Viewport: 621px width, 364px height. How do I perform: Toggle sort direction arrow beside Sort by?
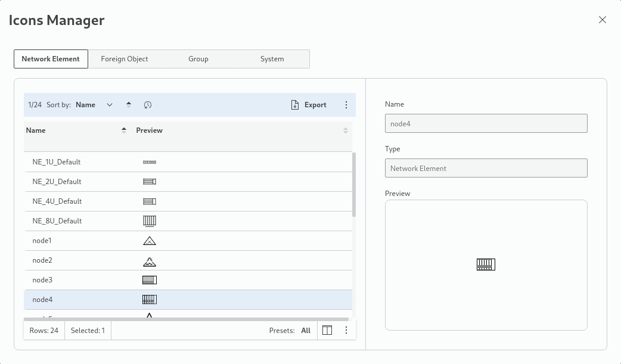[x=129, y=105]
